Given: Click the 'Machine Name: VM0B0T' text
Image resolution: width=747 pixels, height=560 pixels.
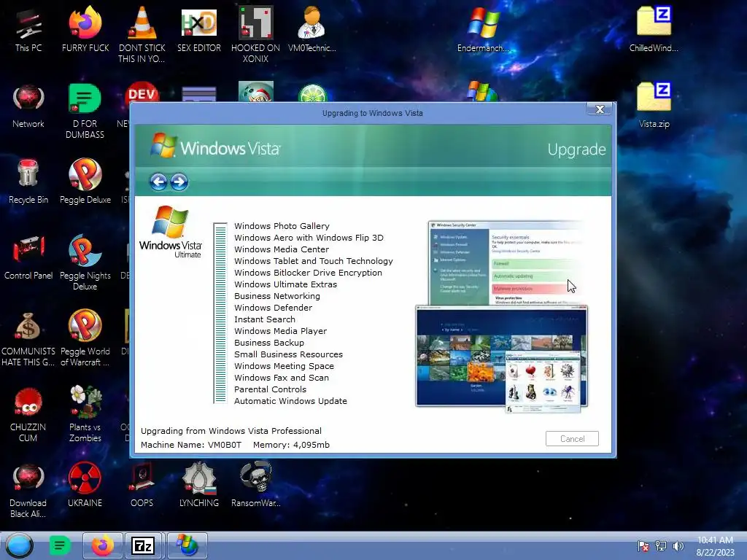Looking at the screenshot, I should click(x=191, y=445).
